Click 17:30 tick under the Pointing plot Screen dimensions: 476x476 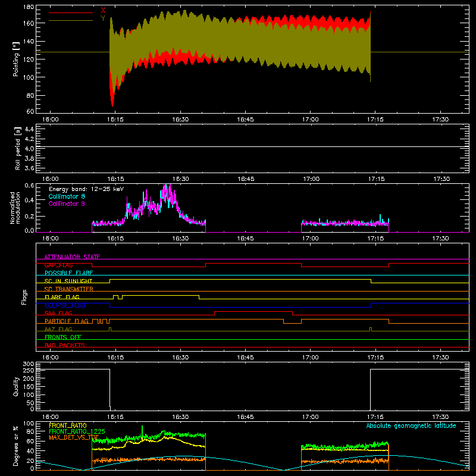click(440, 120)
